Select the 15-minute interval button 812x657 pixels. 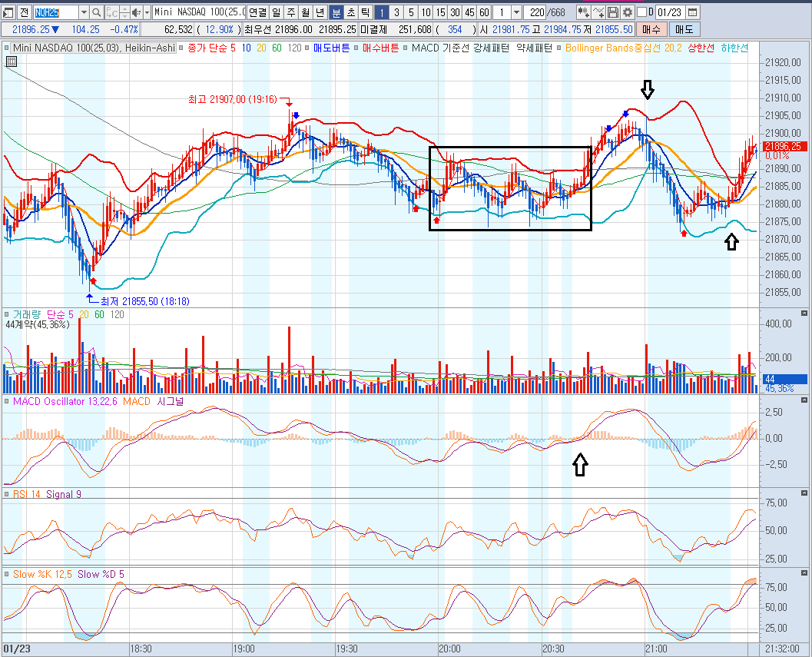[441, 12]
